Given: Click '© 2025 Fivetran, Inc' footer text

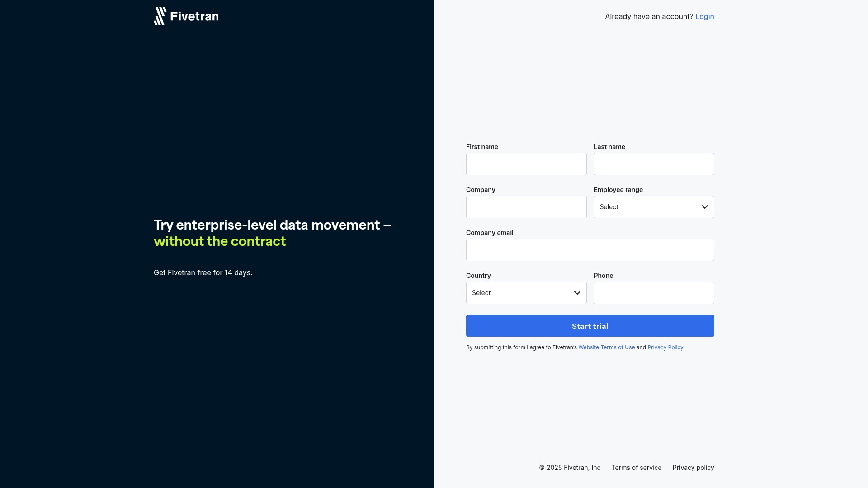Looking at the screenshot, I should pyautogui.click(x=570, y=468).
